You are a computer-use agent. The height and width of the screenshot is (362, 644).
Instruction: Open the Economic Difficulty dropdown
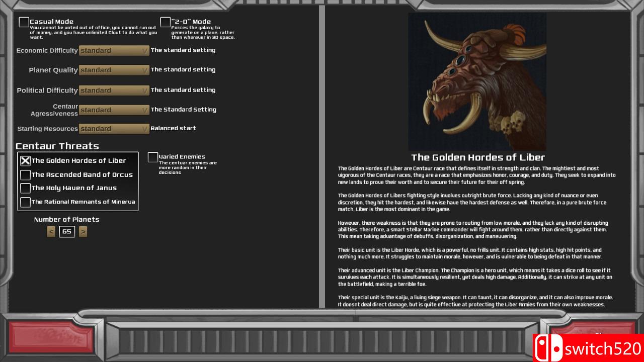pos(114,51)
